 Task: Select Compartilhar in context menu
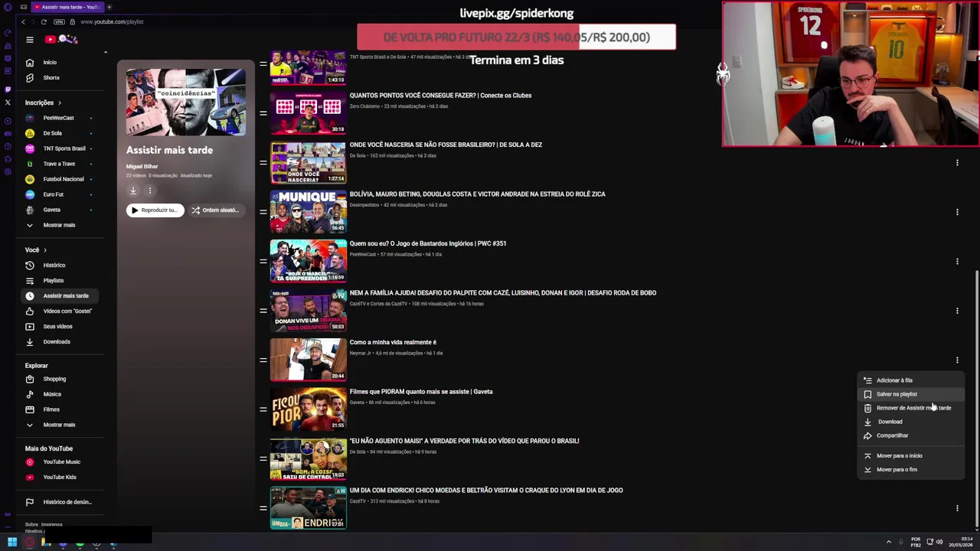pos(910,435)
